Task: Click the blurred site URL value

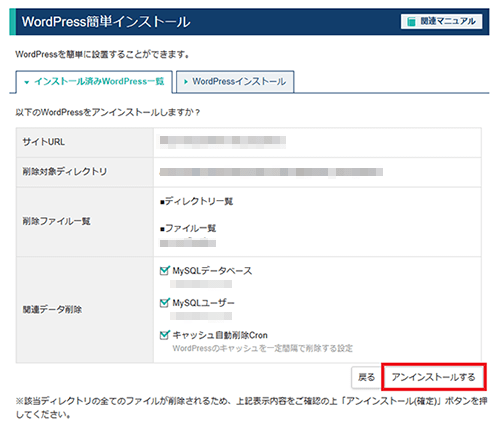Action: point(222,142)
